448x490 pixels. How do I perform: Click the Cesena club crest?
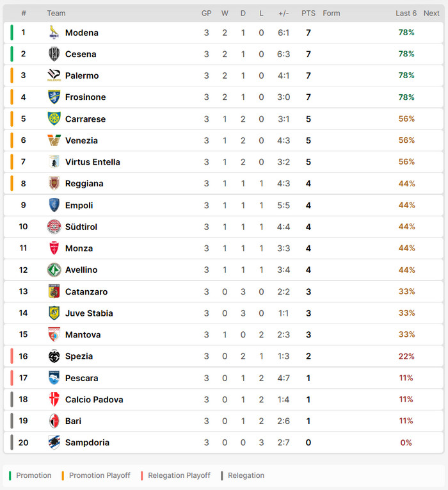54,54
